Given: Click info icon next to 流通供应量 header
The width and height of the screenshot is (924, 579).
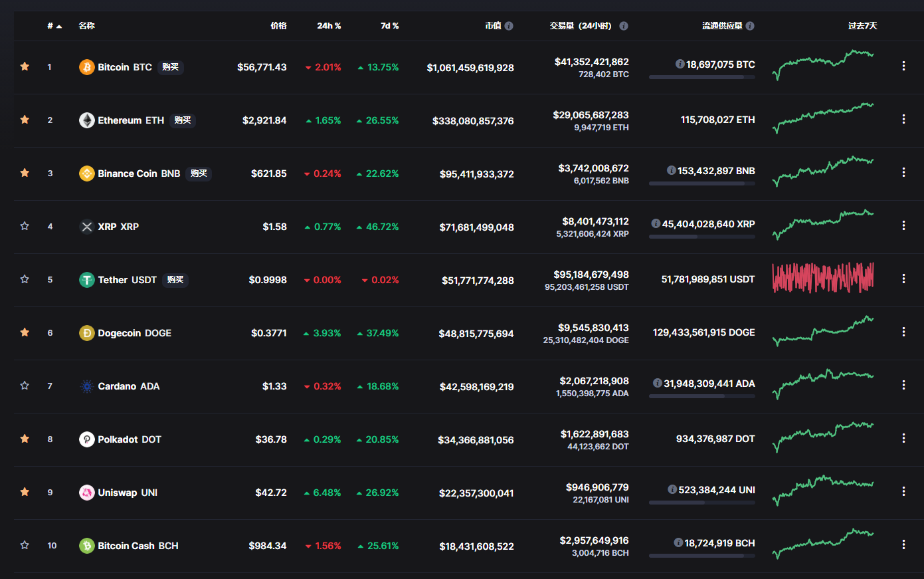Looking at the screenshot, I should click(x=750, y=26).
